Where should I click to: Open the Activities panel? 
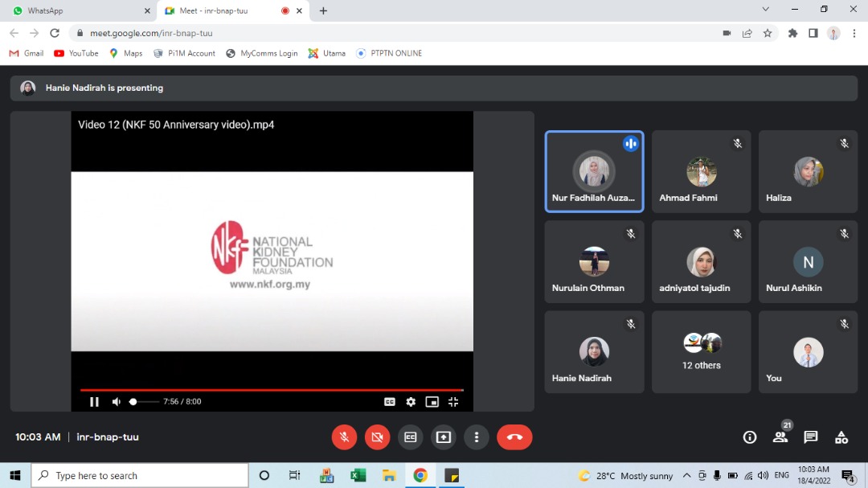841,437
